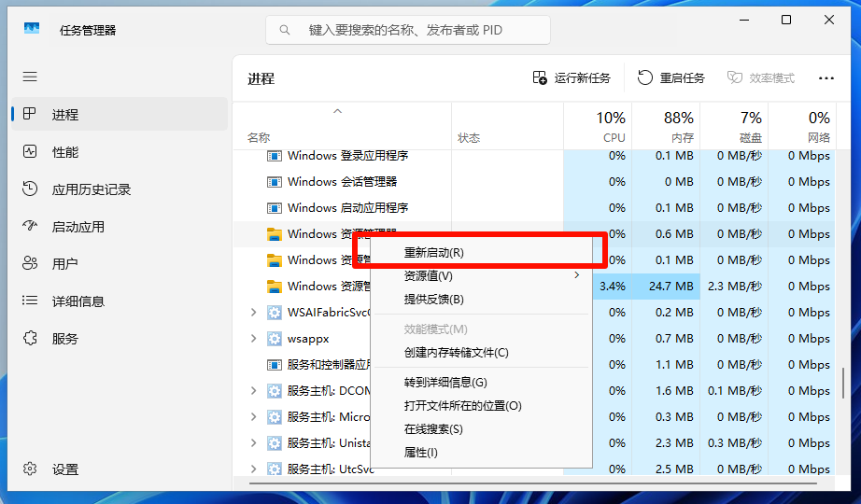Screen dimensions: 861x504
Task: Click the 24.7 MB memory cell
Action: point(666,286)
